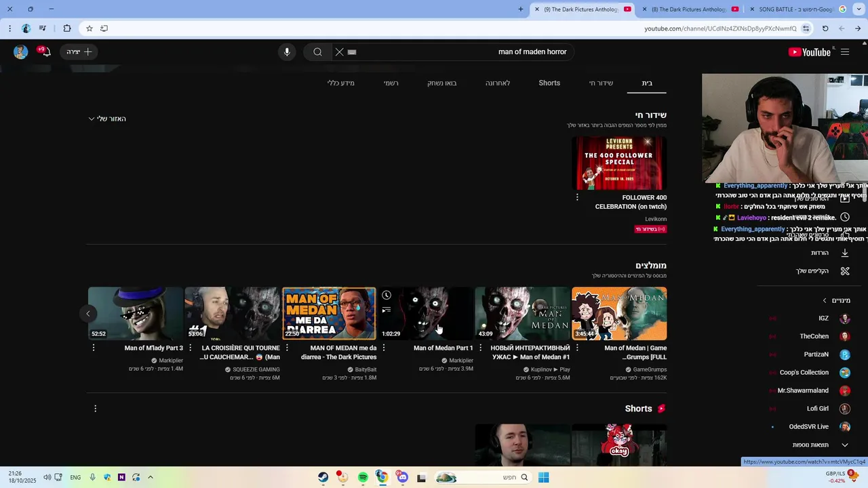Show previous recommended videos with carousel arrow
The height and width of the screenshot is (488, 868).
pyautogui.click(x=88, y=313)
